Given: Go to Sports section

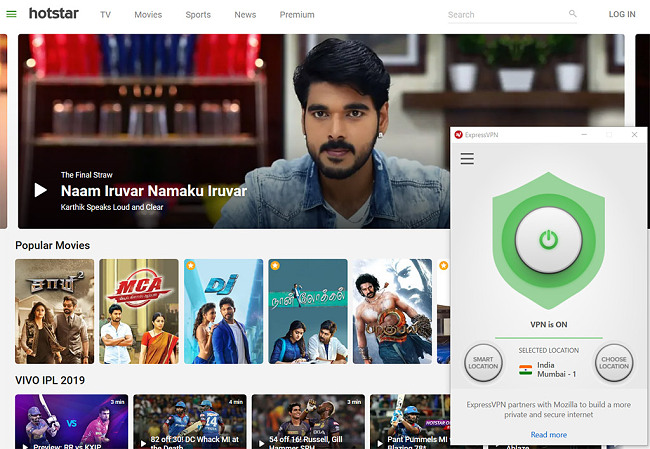Looking at the screenshot, I should (x=198, y=15).
